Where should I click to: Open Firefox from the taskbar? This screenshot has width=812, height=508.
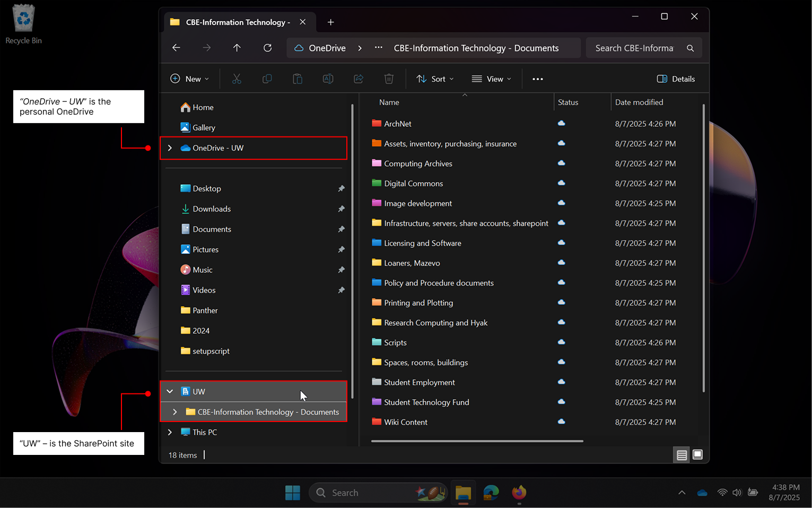tap(519, 493)
